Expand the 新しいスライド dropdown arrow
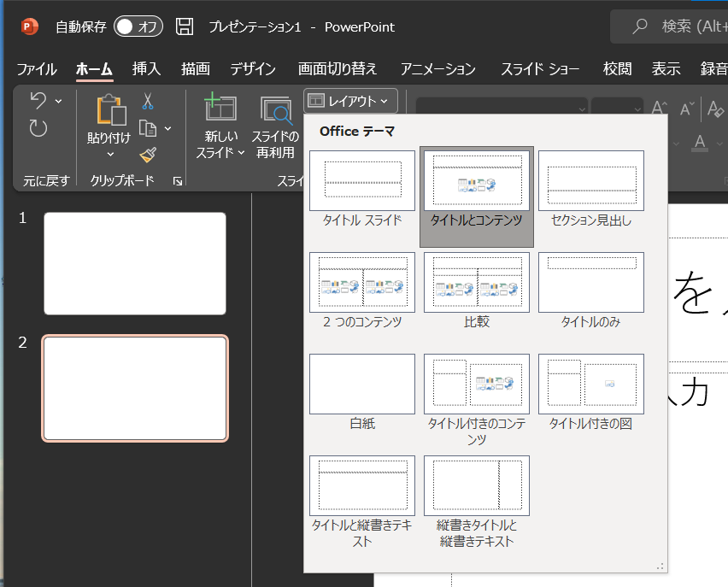 coord(242,152)
